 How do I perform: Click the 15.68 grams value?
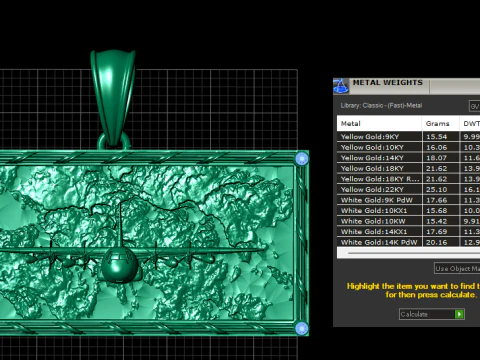(436, 211)
